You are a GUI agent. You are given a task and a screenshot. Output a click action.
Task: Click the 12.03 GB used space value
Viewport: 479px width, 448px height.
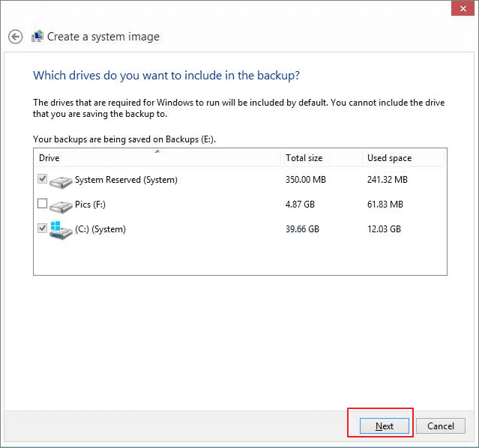(384, 229)
